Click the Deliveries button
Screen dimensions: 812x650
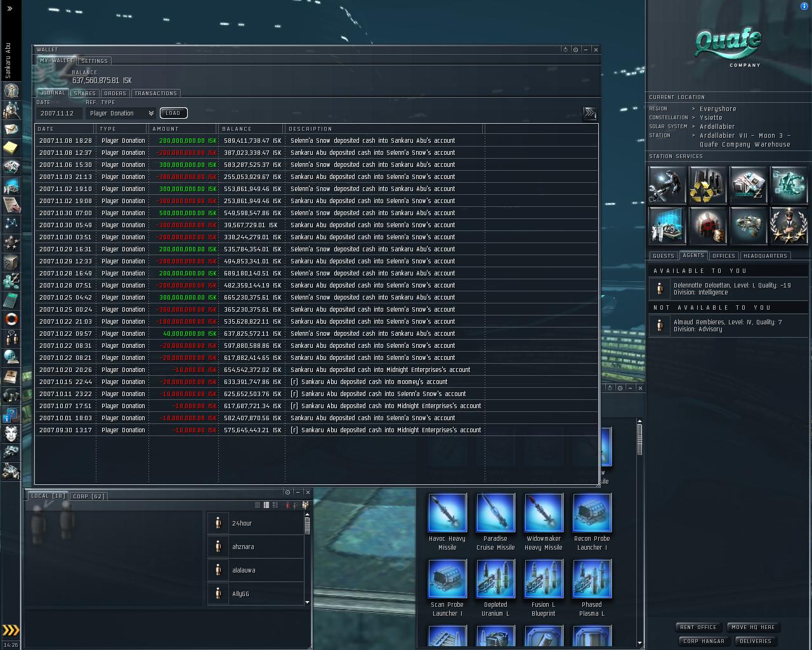pos(756,641)
